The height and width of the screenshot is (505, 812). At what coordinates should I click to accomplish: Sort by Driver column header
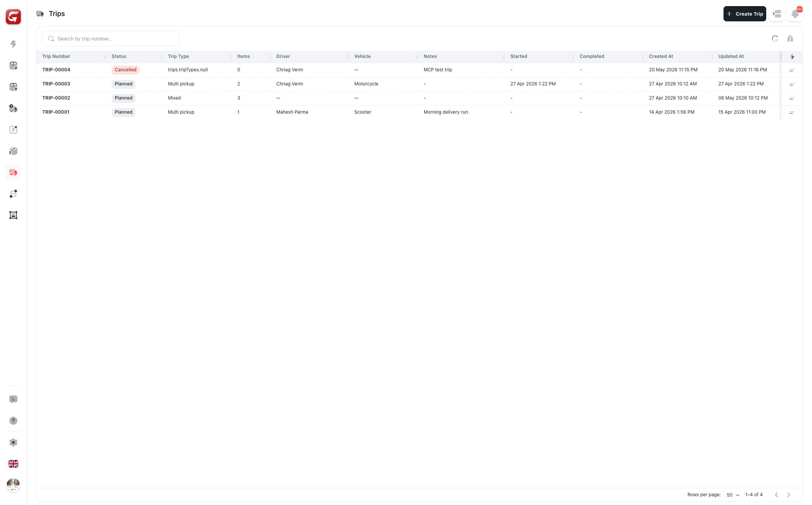(283, 56)
